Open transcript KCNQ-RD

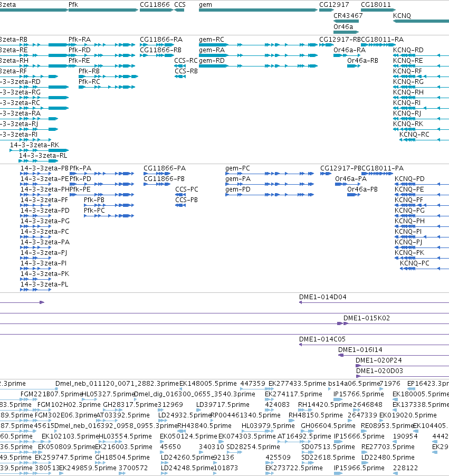[x=408, y=50]
